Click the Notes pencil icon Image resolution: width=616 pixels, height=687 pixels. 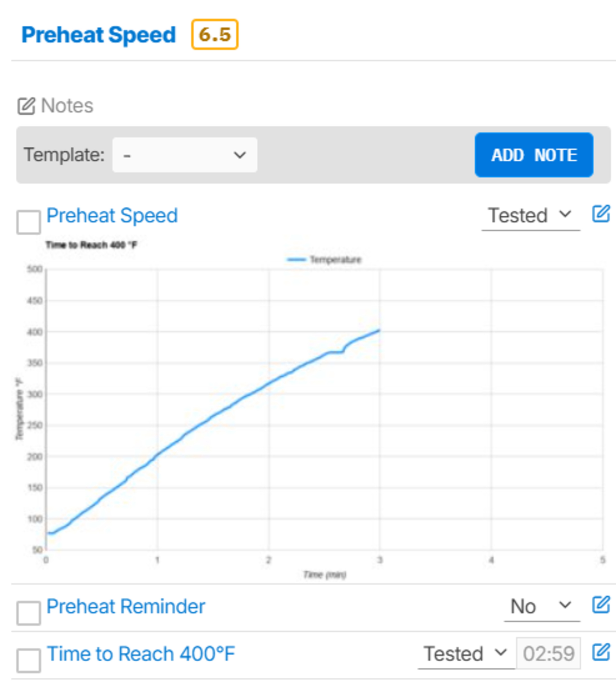click(26, 106)
